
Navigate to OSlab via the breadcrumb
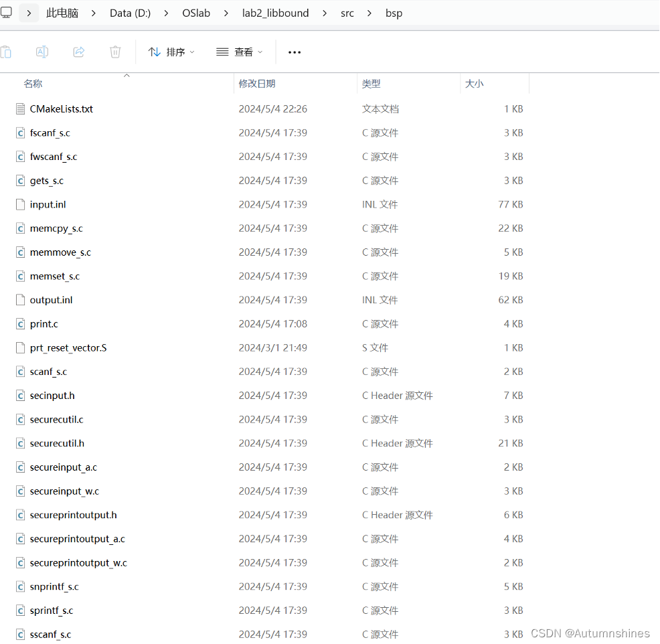pyautogui.click(x=195, y=13)
